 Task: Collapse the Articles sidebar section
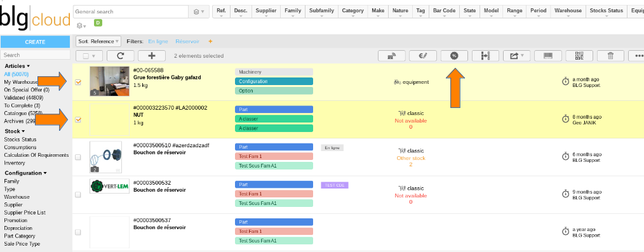coord(17,65)
